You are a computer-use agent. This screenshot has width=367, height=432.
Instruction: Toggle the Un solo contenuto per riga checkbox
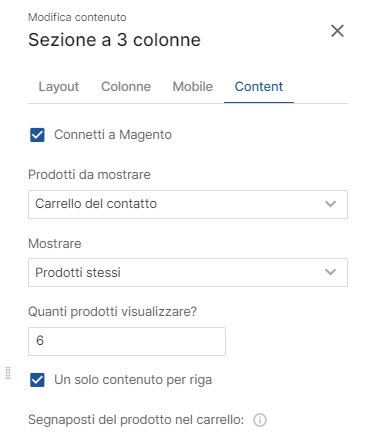[x=37, y=380]
